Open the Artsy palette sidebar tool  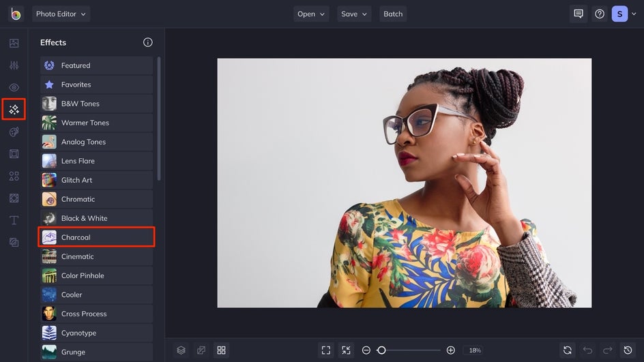point(14,132)
